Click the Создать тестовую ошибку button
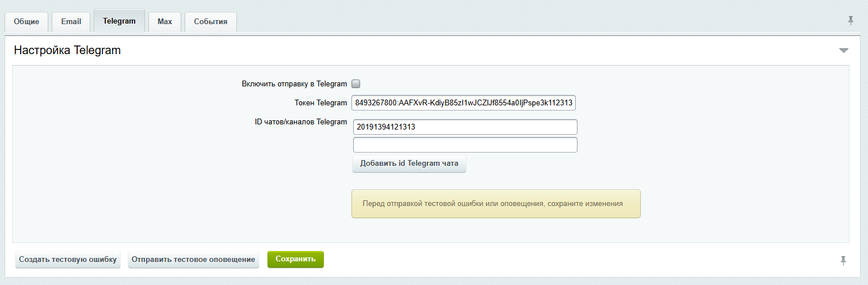Image resolution: width=868 pixels, height=285 pixels. coord(68,260)
